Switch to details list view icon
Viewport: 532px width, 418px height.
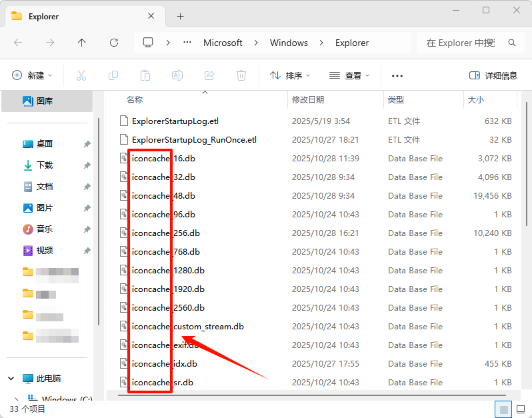pos(503,409)
